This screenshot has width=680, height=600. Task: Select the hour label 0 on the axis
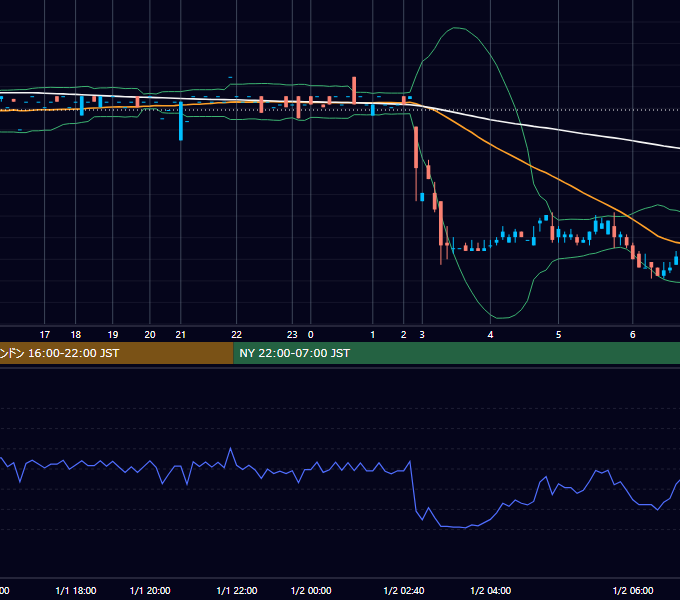click(311, 335)
